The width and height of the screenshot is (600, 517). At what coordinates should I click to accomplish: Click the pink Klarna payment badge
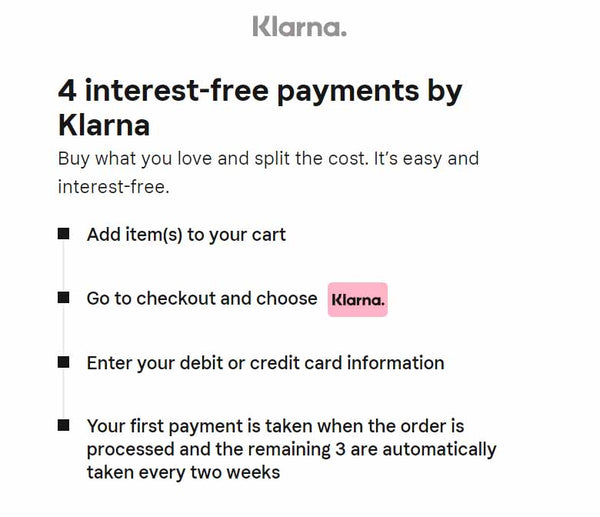tap(357, 299)
